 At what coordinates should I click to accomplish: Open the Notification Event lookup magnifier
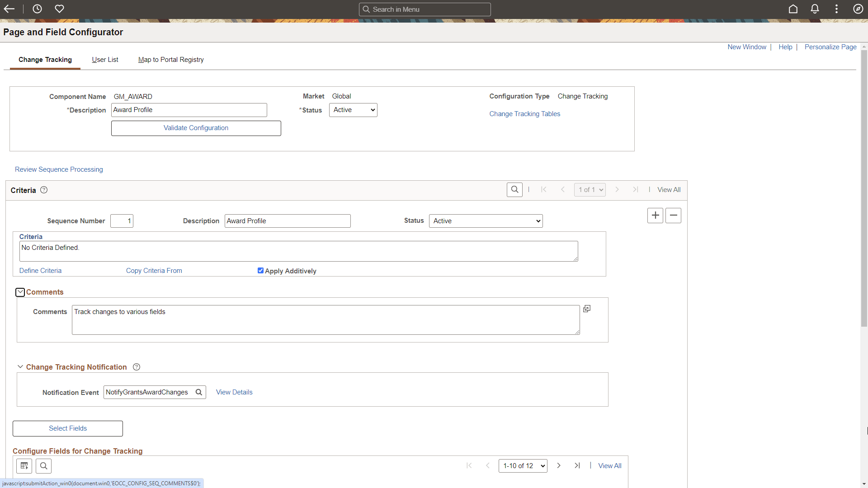(x=199, y=392)
